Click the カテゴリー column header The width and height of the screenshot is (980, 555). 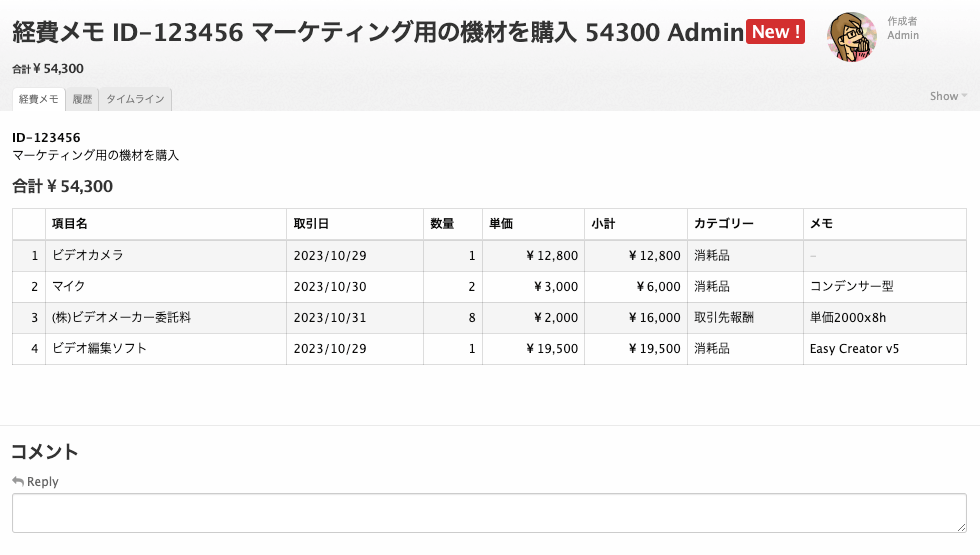[x=745, y=224]
